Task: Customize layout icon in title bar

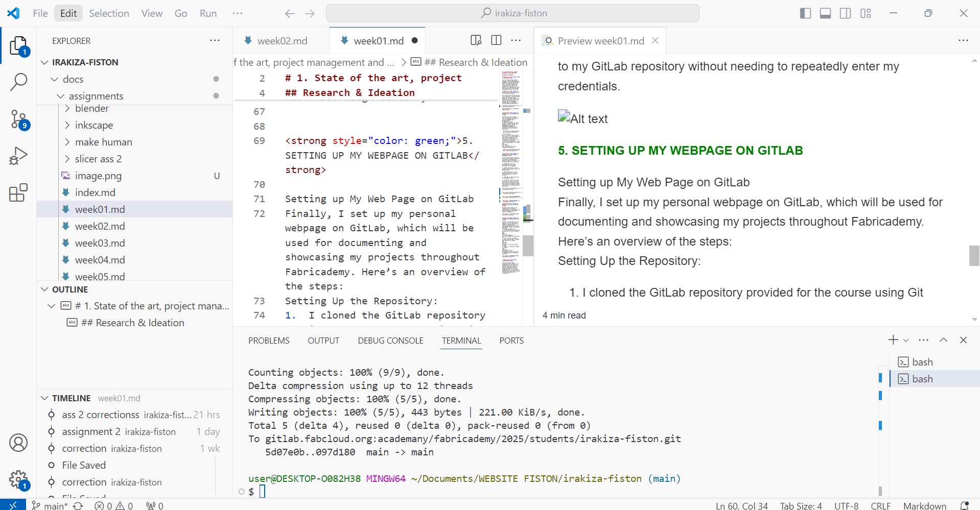Action: pos(866,13)
